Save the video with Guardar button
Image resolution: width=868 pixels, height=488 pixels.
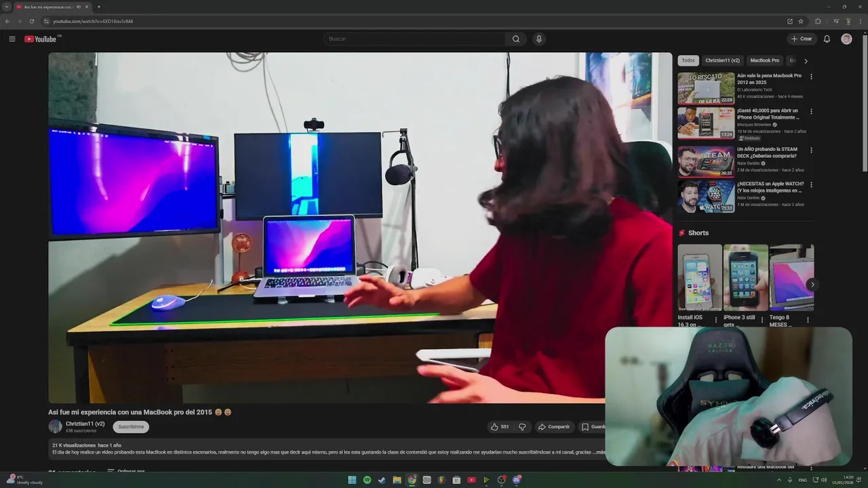point(592,427)
